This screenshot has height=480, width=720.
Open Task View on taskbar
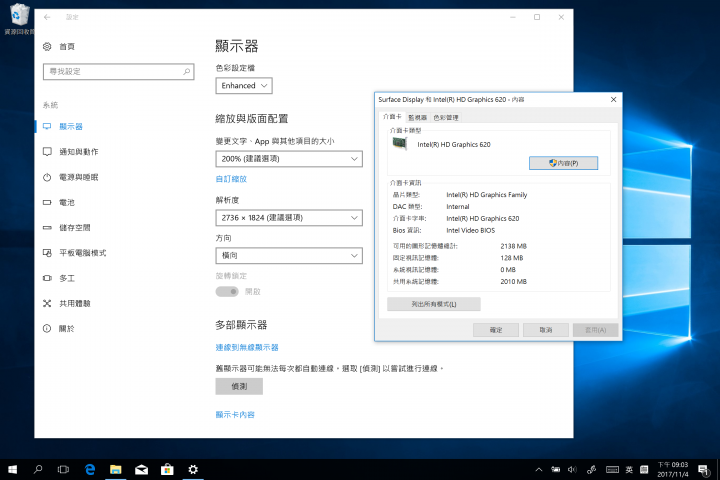click(x=63, y=469)
